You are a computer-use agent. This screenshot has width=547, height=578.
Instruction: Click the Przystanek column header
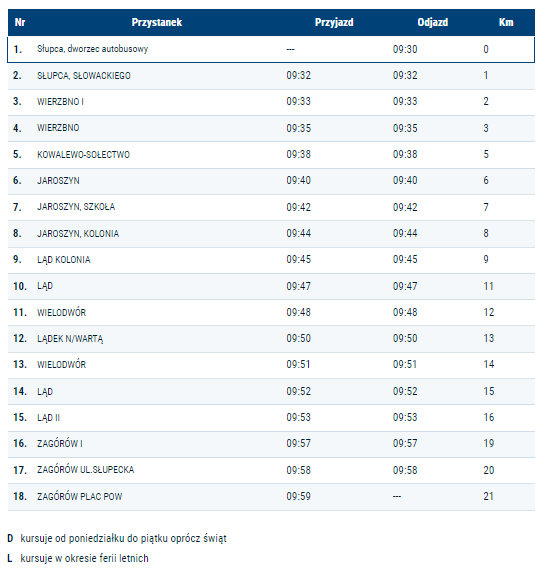[x=157, y=22]
